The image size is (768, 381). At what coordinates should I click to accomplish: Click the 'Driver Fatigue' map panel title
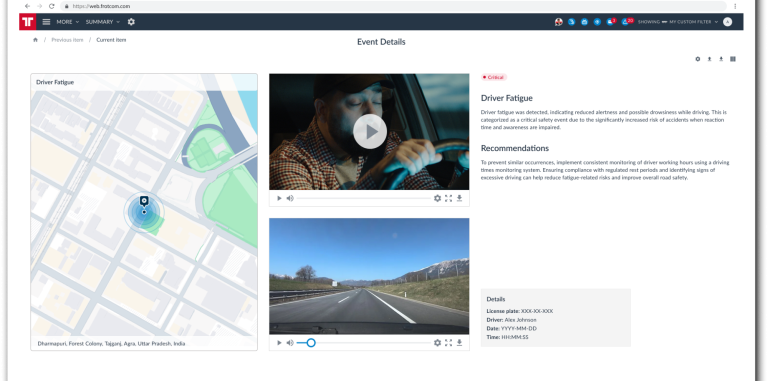pos(55,82)
